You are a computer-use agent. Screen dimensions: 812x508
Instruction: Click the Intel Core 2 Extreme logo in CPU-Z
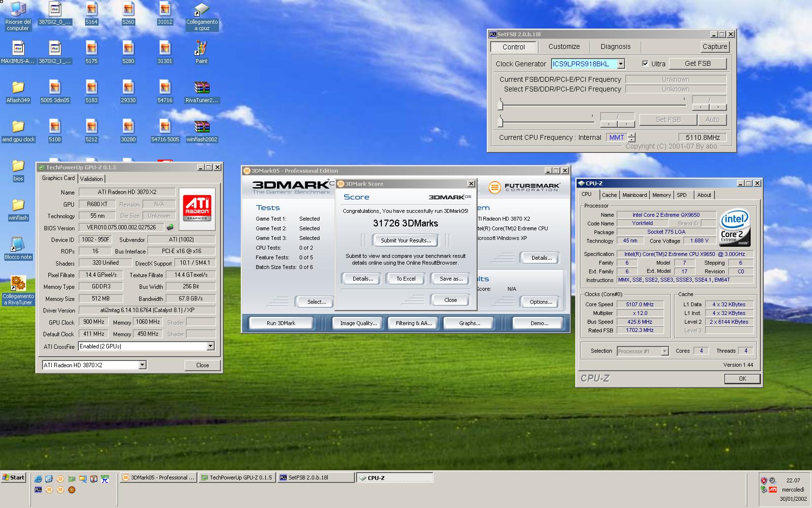click(x=735, y=227)
